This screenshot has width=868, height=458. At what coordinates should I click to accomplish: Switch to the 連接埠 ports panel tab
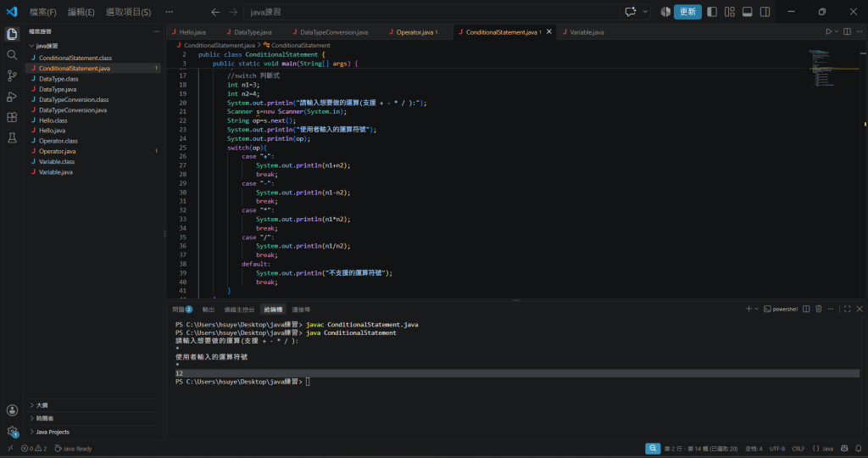point(301,310)
